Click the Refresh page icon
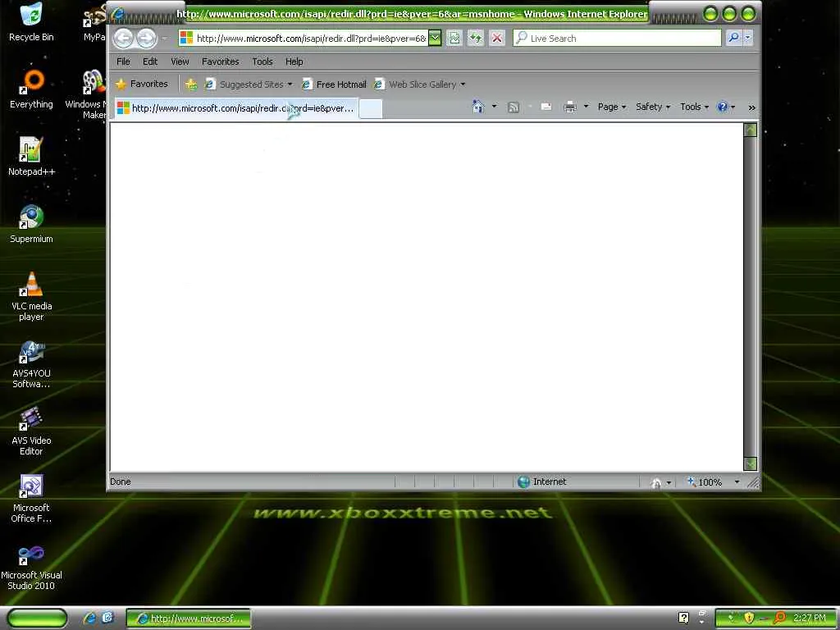Screen dimensions: 840x630 [x=476, y=38]
